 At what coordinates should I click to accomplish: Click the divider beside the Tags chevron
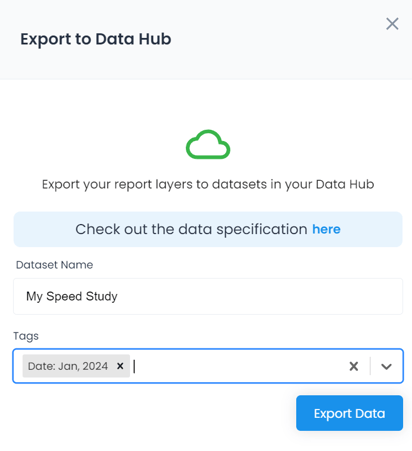click(370, 366)
